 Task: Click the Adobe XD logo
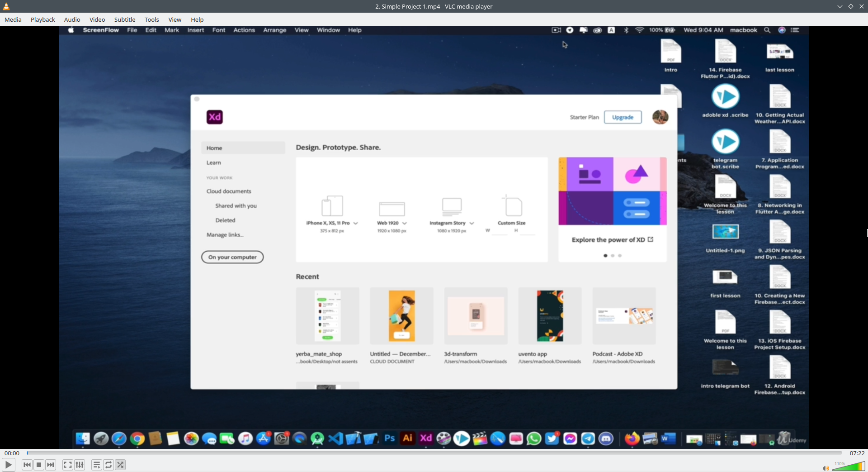click(x=215, y=117)
